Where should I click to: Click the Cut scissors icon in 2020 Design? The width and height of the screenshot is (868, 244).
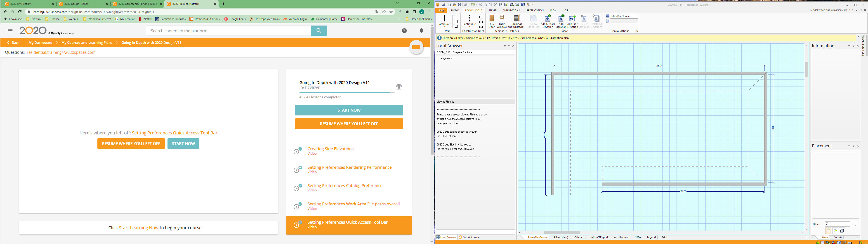(481, 5)
